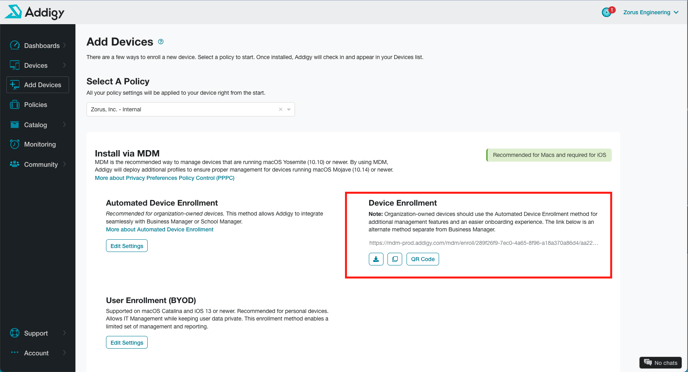Click the mdm-prod.addigy.com enrollment URL text
The height and width of the screenshot is (372, 688).
pyautogui.click(x=484, y=243)
